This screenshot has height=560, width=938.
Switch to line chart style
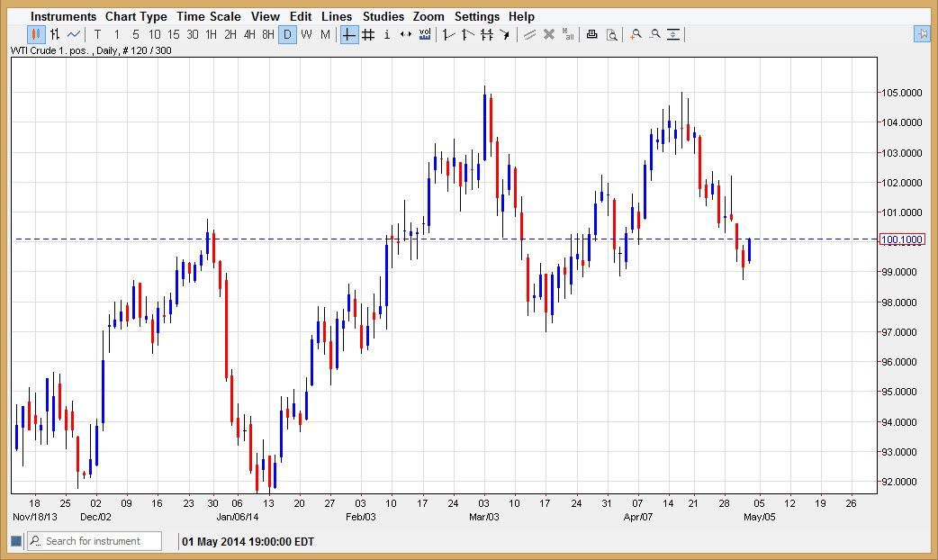coord(74,34)
